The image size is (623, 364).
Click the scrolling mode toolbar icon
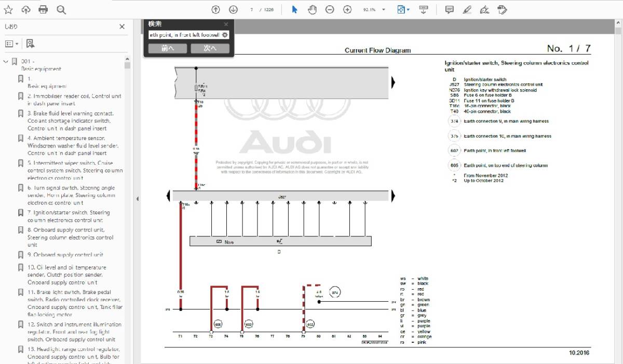point(423,9)
